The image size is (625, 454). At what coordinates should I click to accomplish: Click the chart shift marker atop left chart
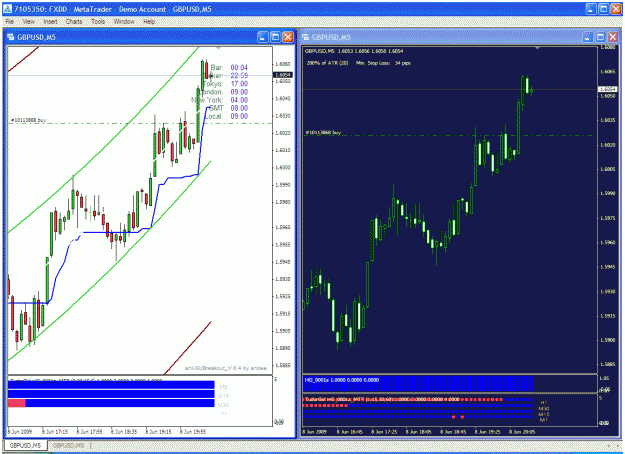click(x=218, y=48)
